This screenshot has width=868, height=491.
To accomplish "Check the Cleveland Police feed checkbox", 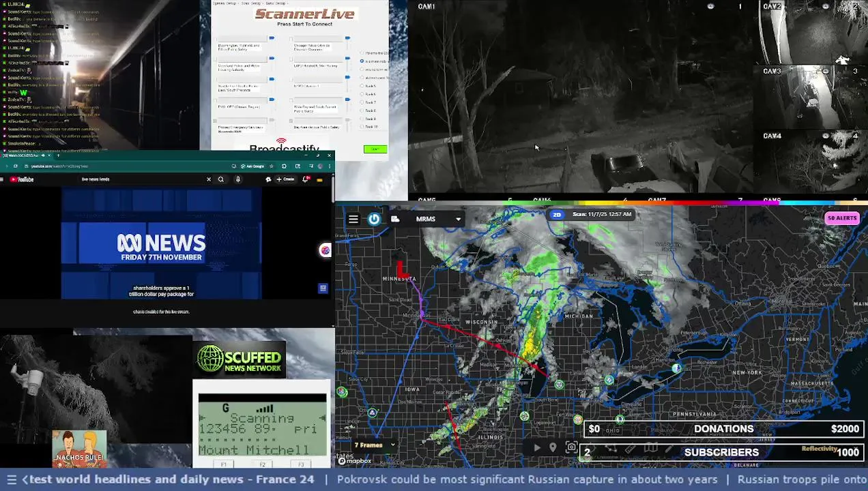I will tap(215, 59).
